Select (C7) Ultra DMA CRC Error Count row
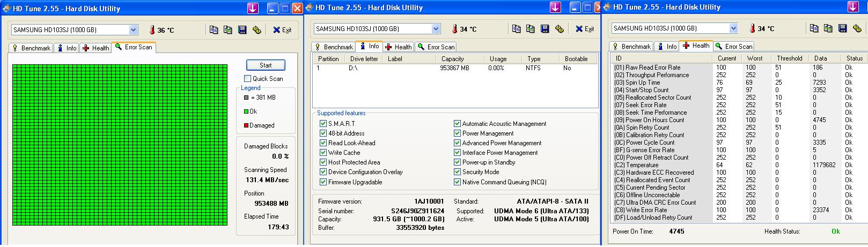868x247 pixels. (738, 203)
